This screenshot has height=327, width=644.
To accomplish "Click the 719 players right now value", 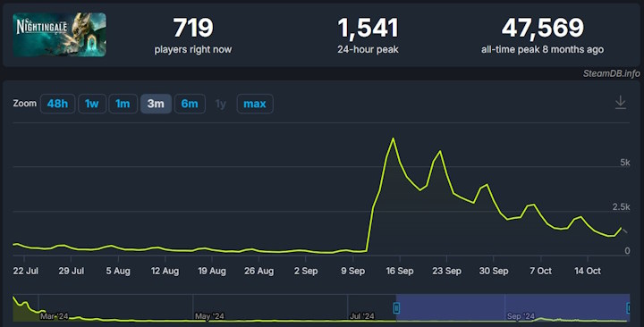I will pyautogui.click(x=193, y=28).
